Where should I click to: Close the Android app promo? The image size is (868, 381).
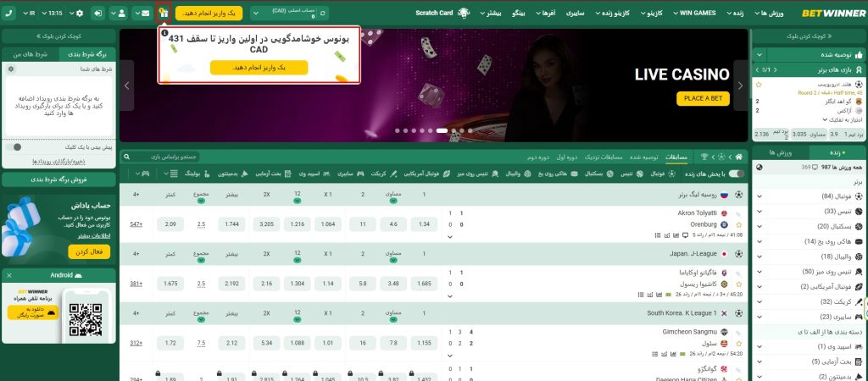pyautogui.click(x=8, y=275)
